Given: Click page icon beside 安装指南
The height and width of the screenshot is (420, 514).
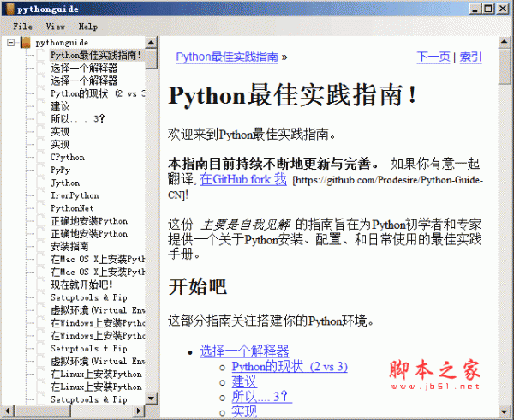Looking at the screenshot, I should (41, 247).
